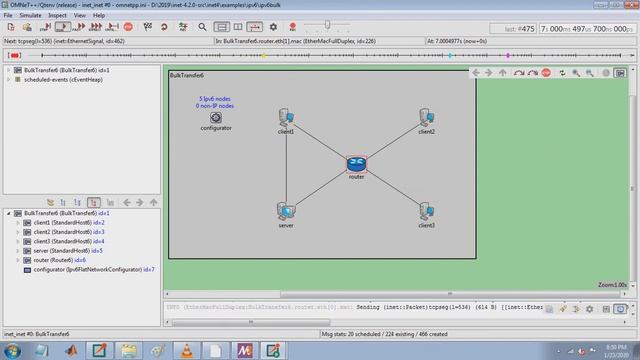
Task: Click the inspector Forward arrow above object tree
Action: pyautogui.click(x=140, y=202)
